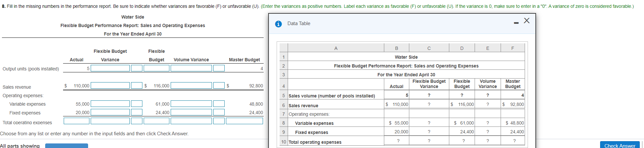The image size is (644, 148).
Task: Open F/U list for total expenses flexible budget variance
Action: tap(137, 121)
